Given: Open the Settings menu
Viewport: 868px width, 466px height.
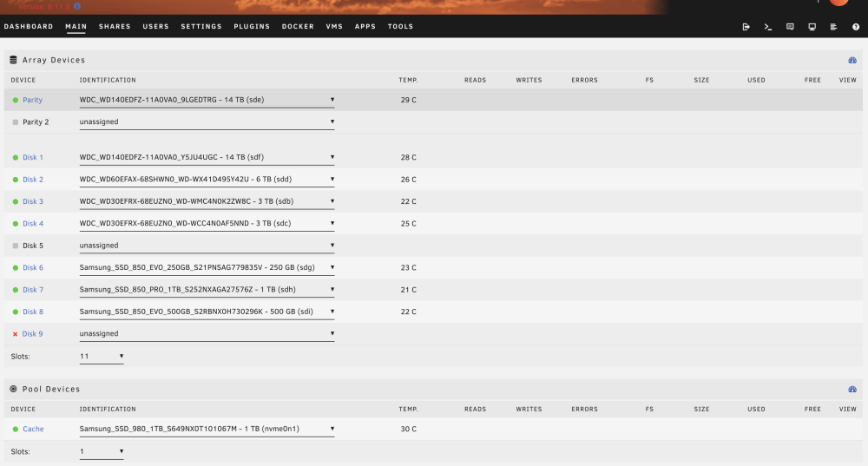Looking at the screenshot, I should point(201,27).
